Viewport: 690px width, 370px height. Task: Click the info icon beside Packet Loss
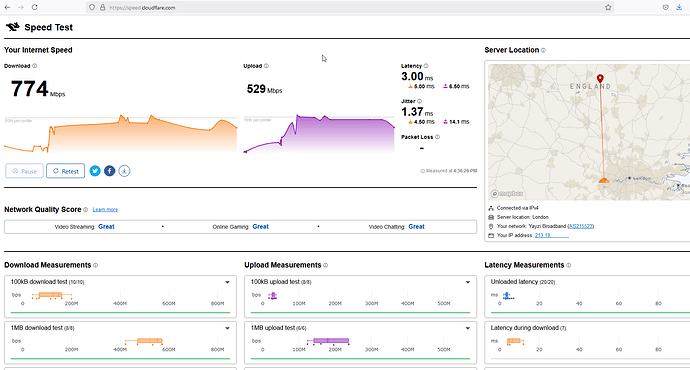(x=437, y=137)
